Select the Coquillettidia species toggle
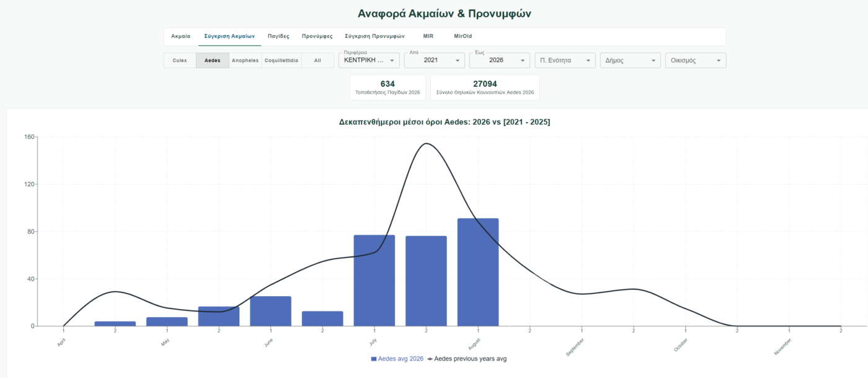This screenshot has width=868, height=378. (281, 60)
